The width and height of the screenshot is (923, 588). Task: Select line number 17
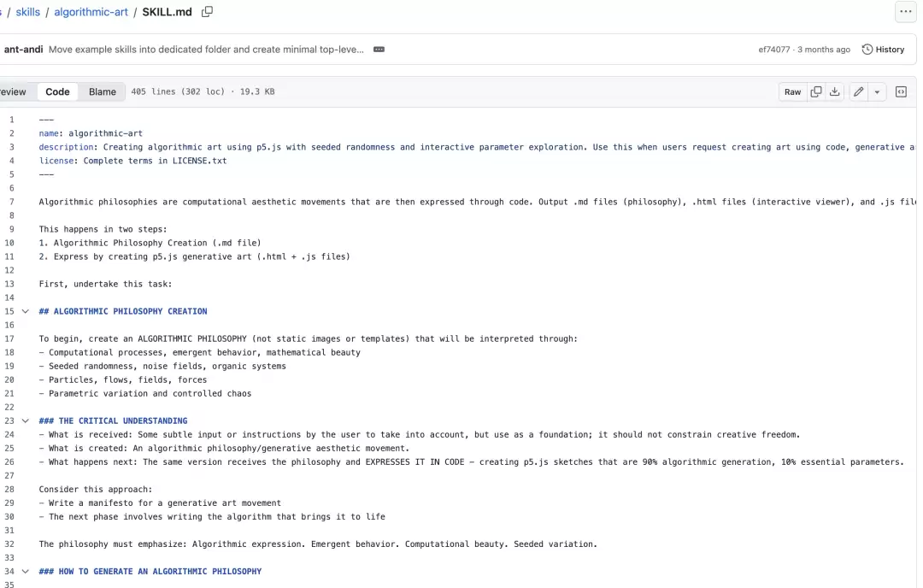[9, 338]
